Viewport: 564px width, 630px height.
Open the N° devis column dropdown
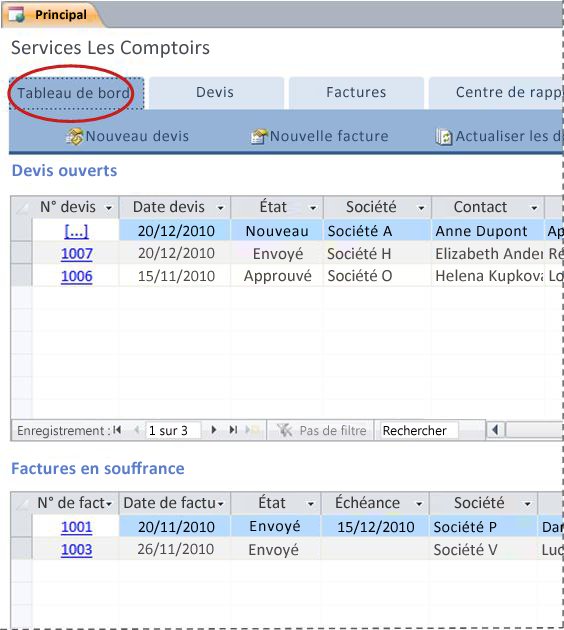[108, 208]
